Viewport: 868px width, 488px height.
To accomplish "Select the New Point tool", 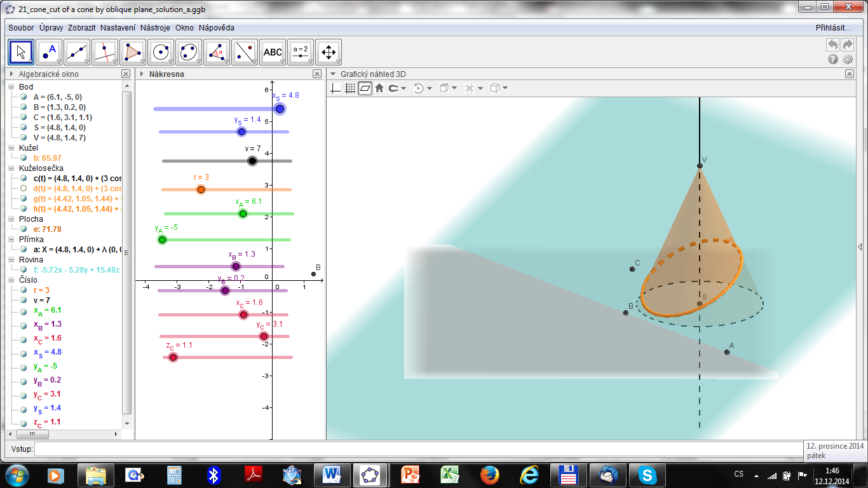I will [x=49, y=52].
